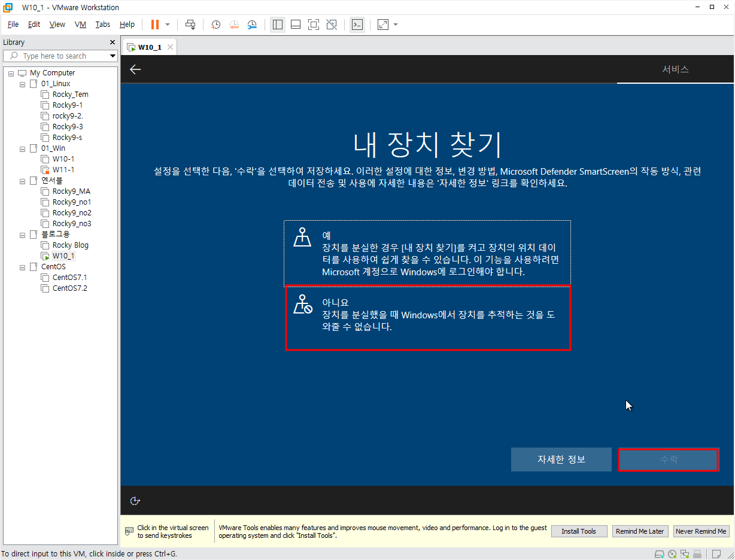Open the View menu
This screenshot has height=560, width=735.
[57, 25]
